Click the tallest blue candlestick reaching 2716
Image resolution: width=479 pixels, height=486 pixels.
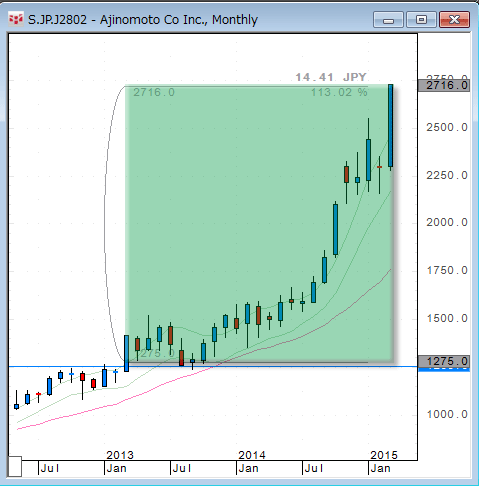[x=390, y=126]
